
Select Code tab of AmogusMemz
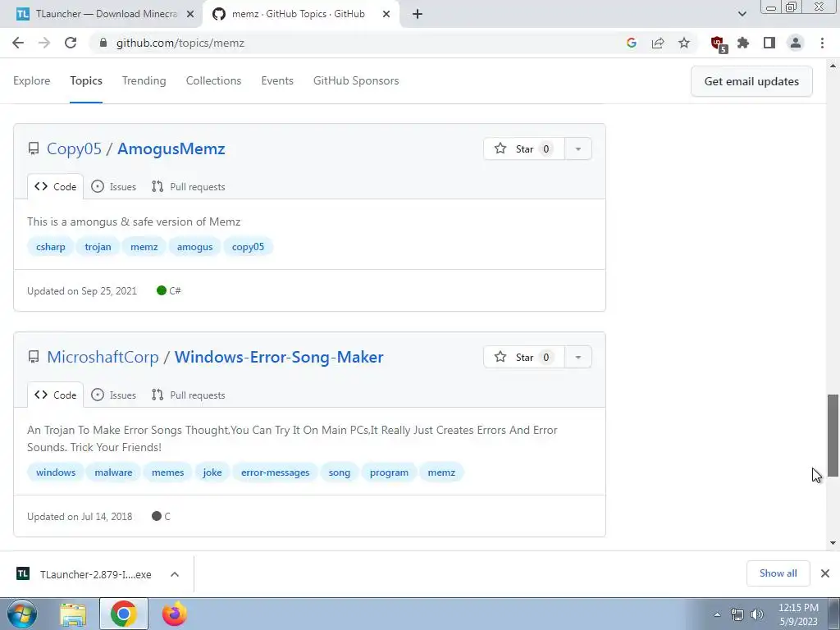(55, 186)
